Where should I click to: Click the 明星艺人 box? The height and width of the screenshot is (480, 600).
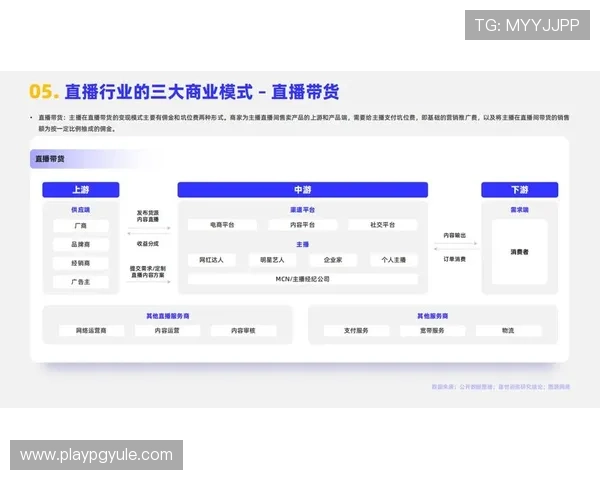(272, 260)
